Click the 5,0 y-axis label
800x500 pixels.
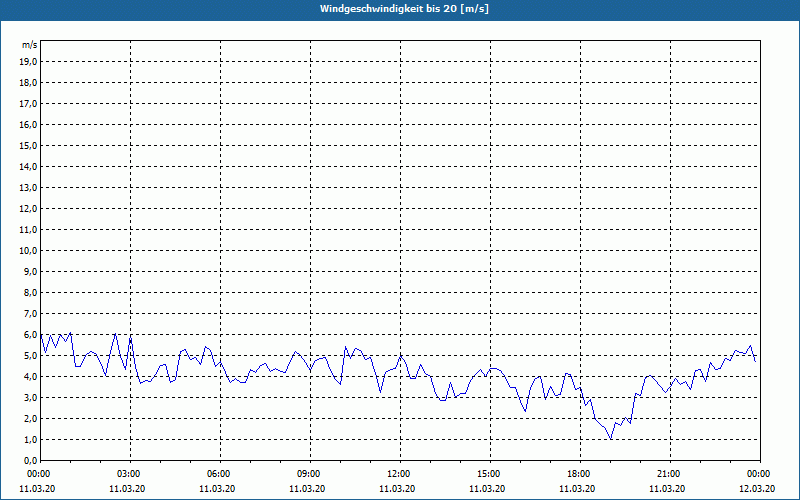[x=30, y=356]
